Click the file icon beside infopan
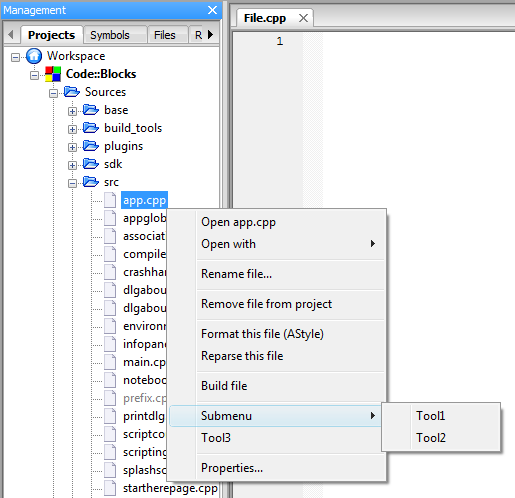Screen dimensions: 515x498 pos(110,344)
